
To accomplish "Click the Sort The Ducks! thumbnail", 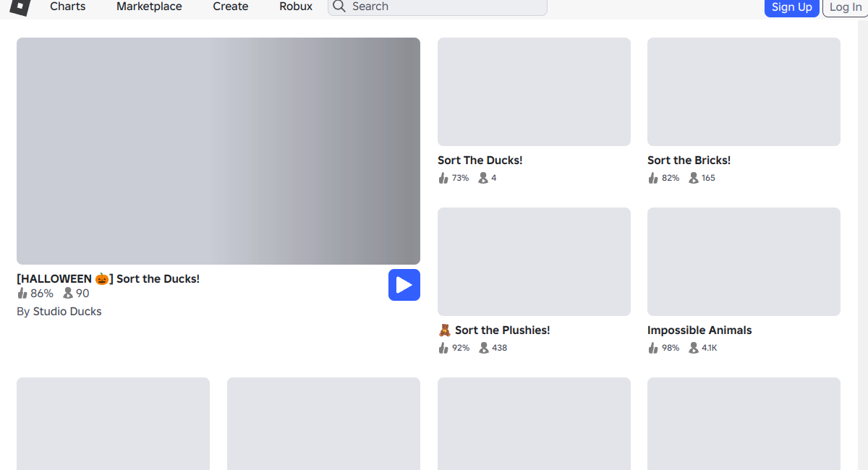I will click(534, 92).
